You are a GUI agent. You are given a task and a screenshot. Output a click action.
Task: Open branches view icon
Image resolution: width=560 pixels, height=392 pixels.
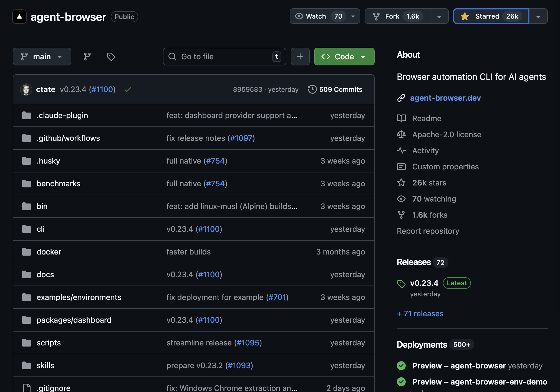[87, 57]
